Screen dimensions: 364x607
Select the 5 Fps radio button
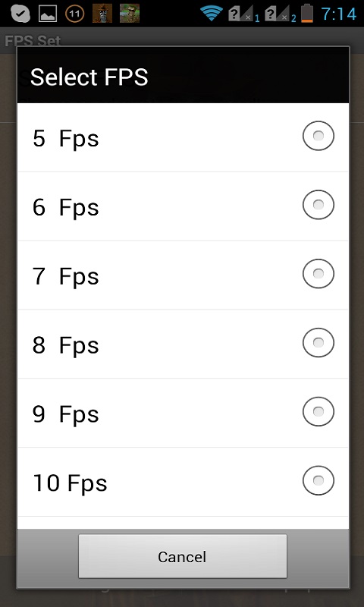318,136
